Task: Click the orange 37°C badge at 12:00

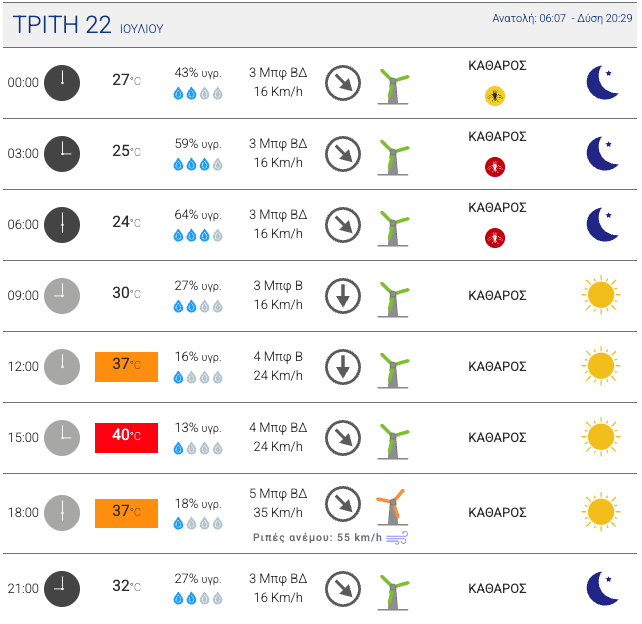Action: 126,366
